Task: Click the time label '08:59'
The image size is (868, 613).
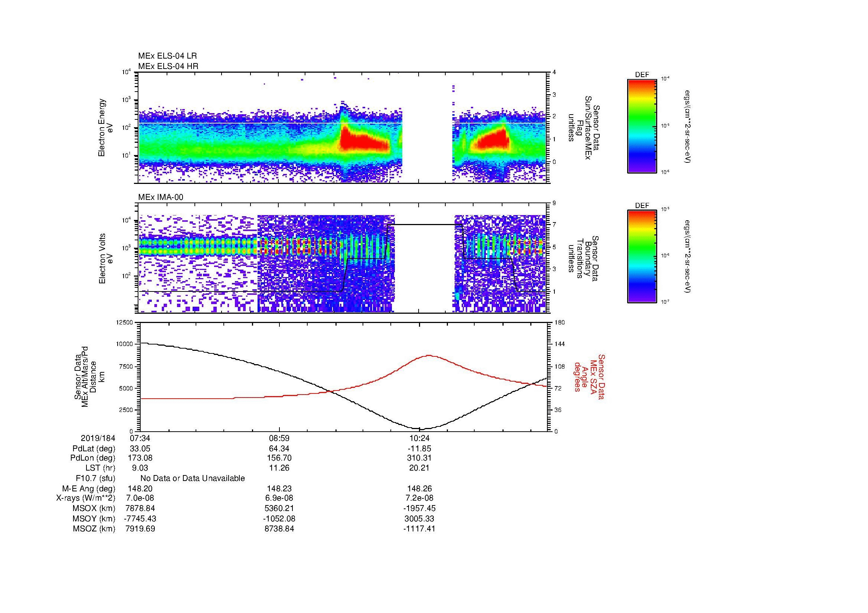Action: (279, 438)
